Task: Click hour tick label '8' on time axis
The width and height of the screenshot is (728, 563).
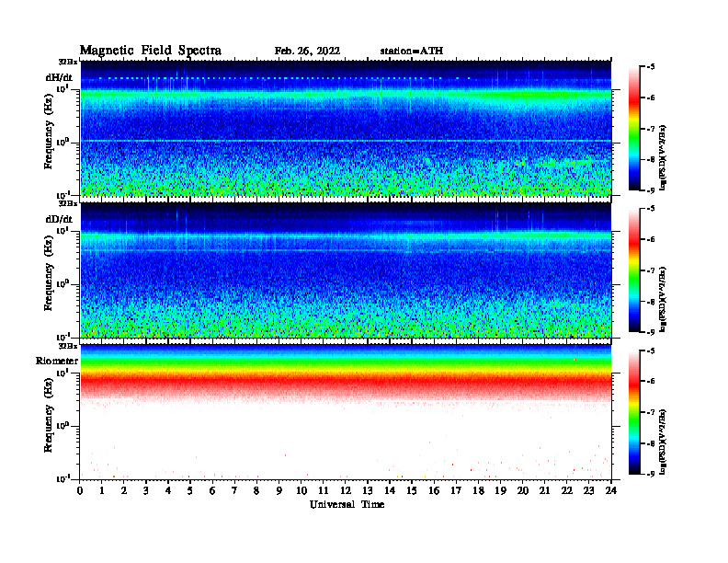Action: 256,490
